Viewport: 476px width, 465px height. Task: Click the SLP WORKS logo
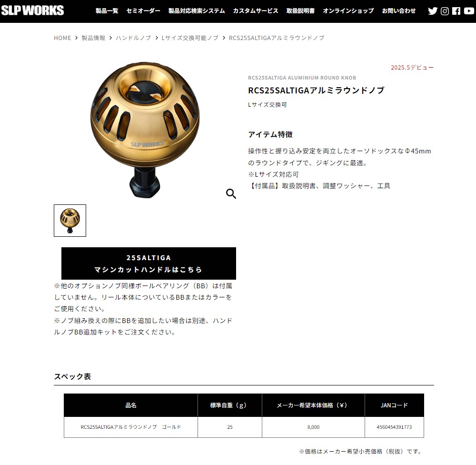[32, 10]
